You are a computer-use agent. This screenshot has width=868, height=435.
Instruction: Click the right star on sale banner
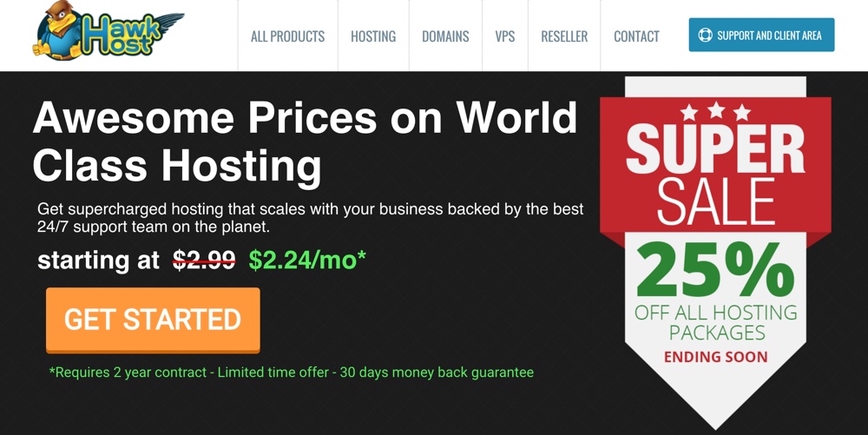click(x=742, y=114)
